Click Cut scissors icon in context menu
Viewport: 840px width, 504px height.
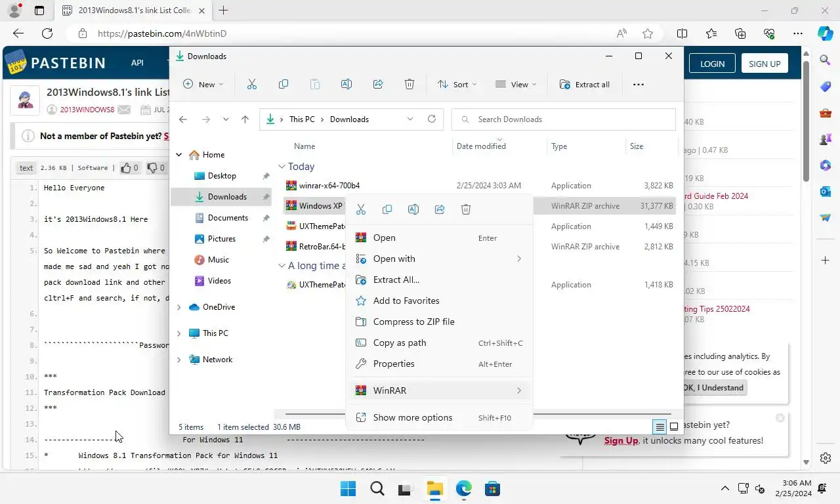(x=361, y=209)
